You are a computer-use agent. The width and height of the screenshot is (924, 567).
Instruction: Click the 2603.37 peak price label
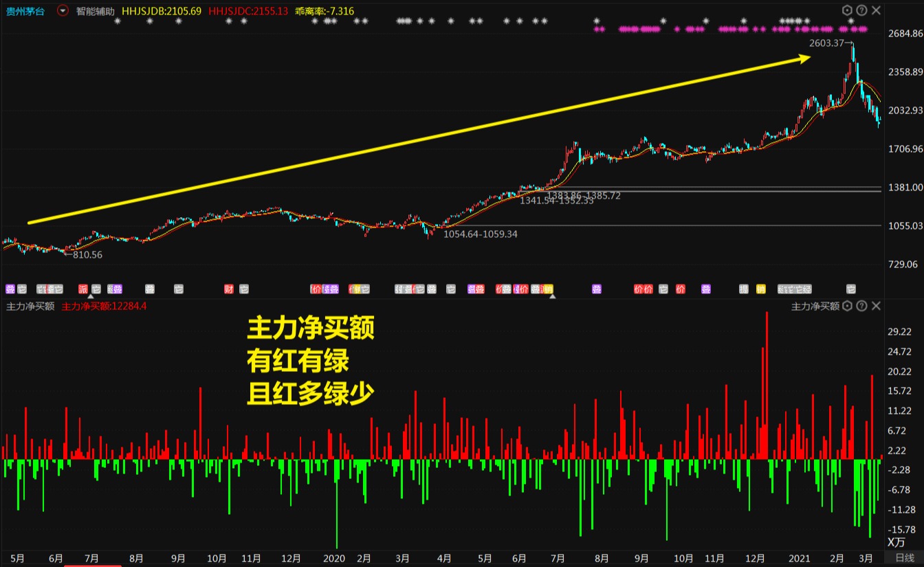826,43
